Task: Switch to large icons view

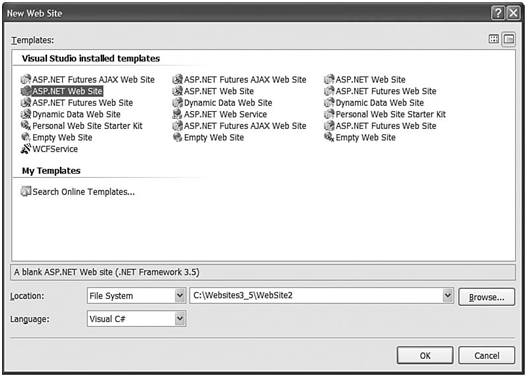Action: pos(493,39)
